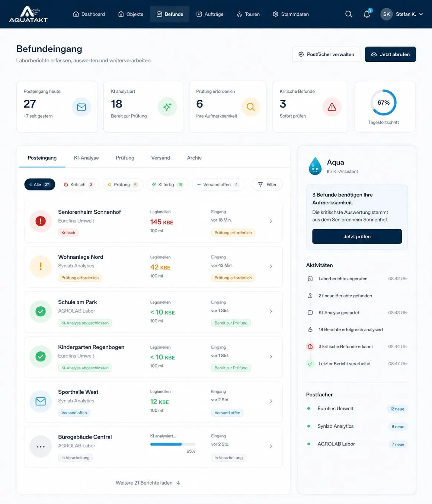
Task: Click green checkmark icon for Schule am Park
Action: pyautogui.click(x=41, y=311)
